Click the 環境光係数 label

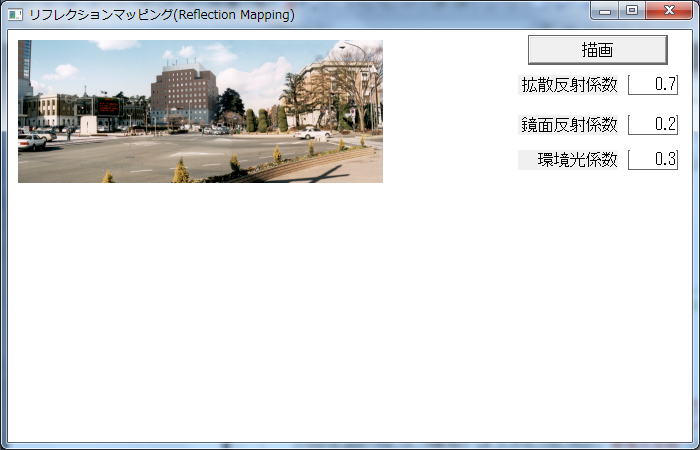pos(568,159)
